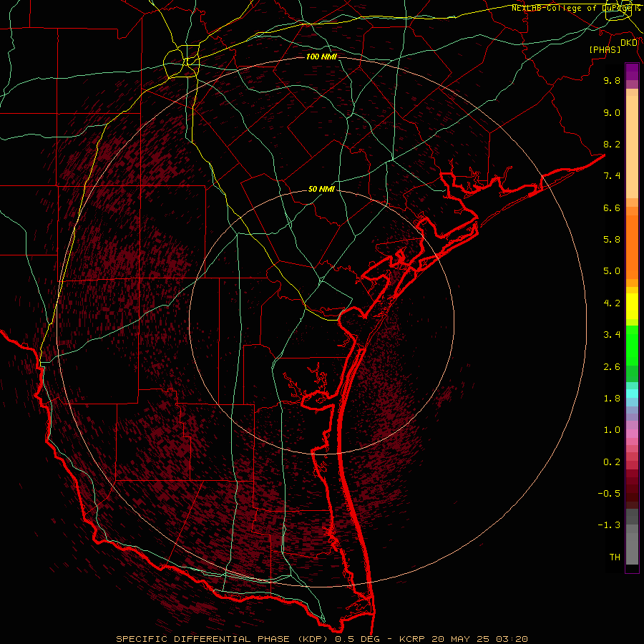Click the 4.2 scale label
Image resolution: width=644 pixels, height=644 pixels.
coord(612,303)
